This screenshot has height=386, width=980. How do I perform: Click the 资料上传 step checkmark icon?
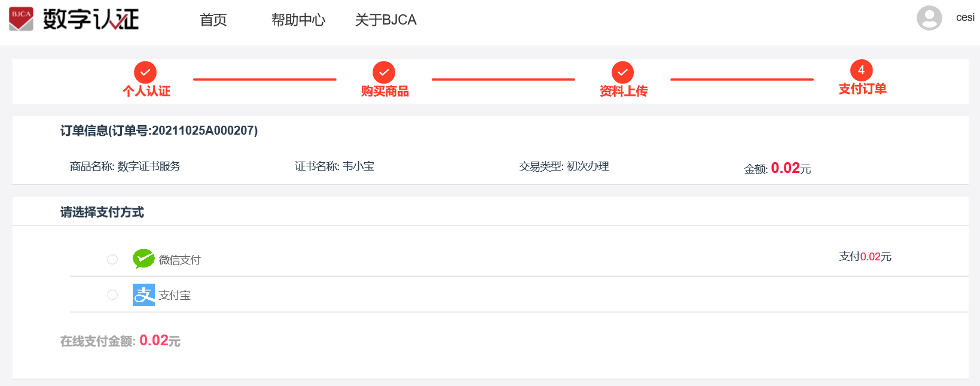click(622, 72)
